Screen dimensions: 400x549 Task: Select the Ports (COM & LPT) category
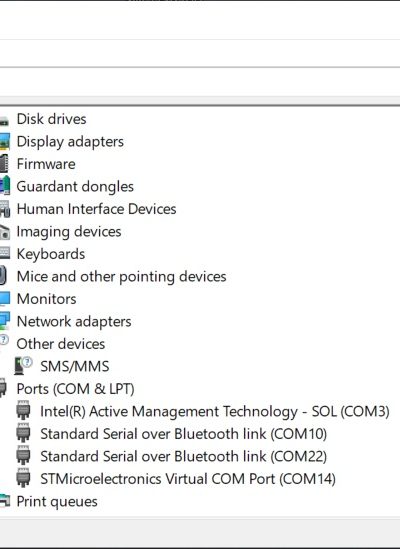(75, 389)
